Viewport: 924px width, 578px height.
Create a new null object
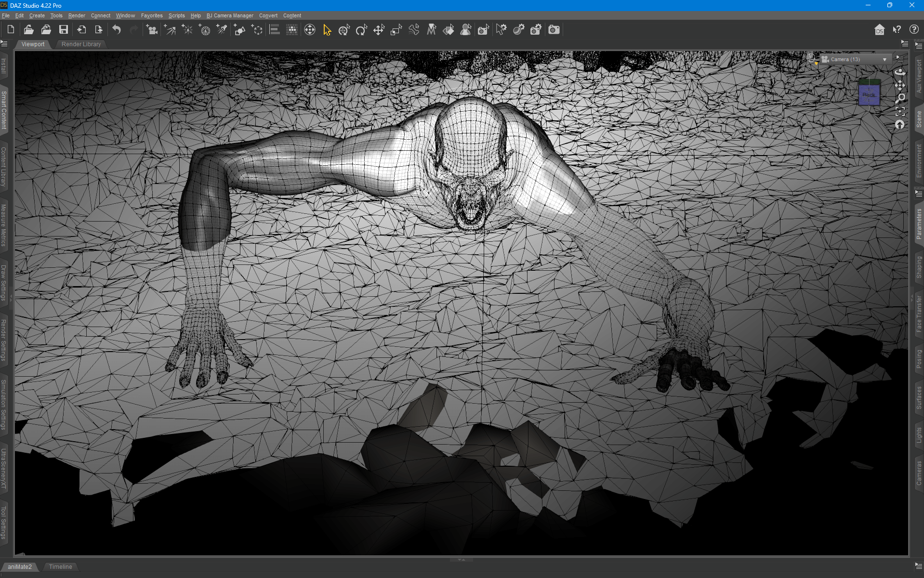coord(257,30)
